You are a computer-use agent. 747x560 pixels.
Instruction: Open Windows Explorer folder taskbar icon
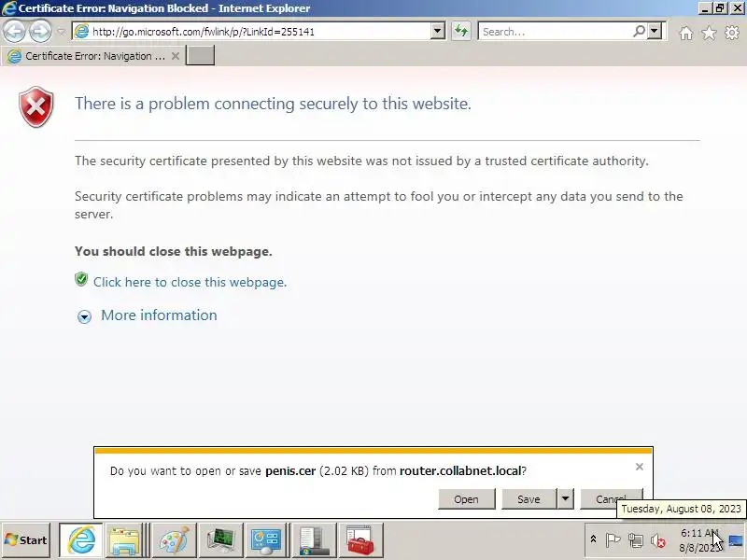coord(124,540)
